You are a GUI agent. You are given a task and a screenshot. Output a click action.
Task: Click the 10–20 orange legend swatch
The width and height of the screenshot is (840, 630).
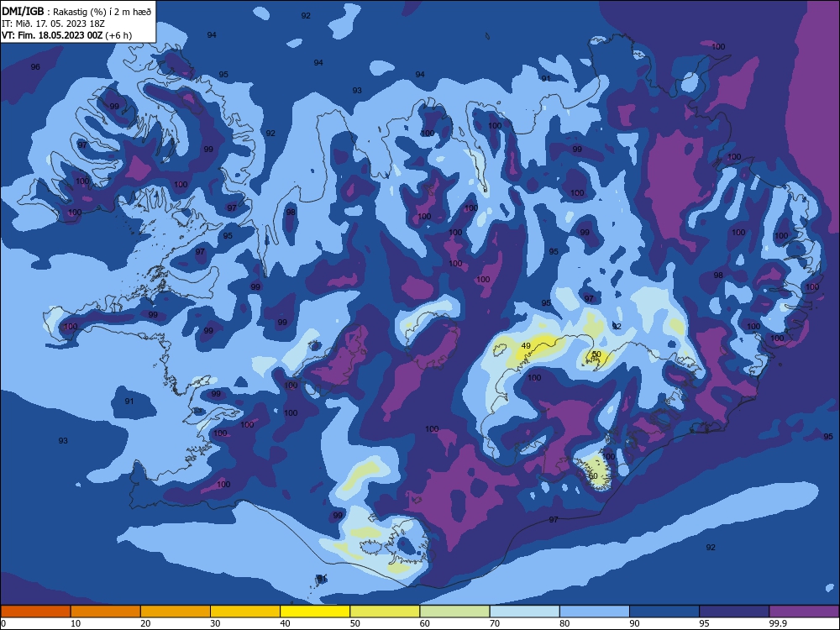[106, 612]
